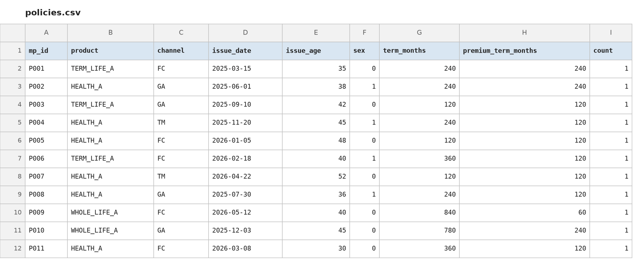Click issue date 2026-05-12 cell
Image resolution: width=644 pixels, height=268 pixels.
245,213
